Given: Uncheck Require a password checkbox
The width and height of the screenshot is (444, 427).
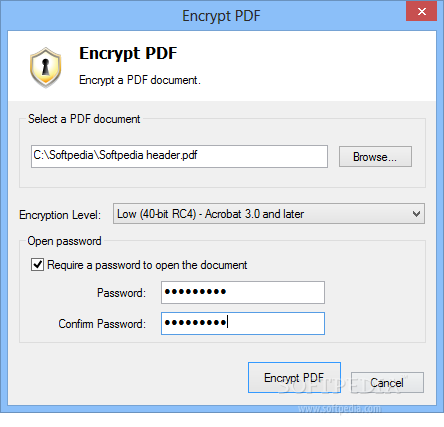Looking at the screenshot, I should tap(37, 265).
